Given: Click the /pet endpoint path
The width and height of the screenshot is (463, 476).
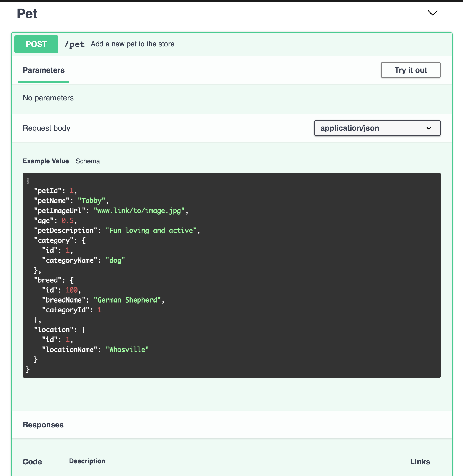Looking at the screenshot, I should [x=74, y=44].
